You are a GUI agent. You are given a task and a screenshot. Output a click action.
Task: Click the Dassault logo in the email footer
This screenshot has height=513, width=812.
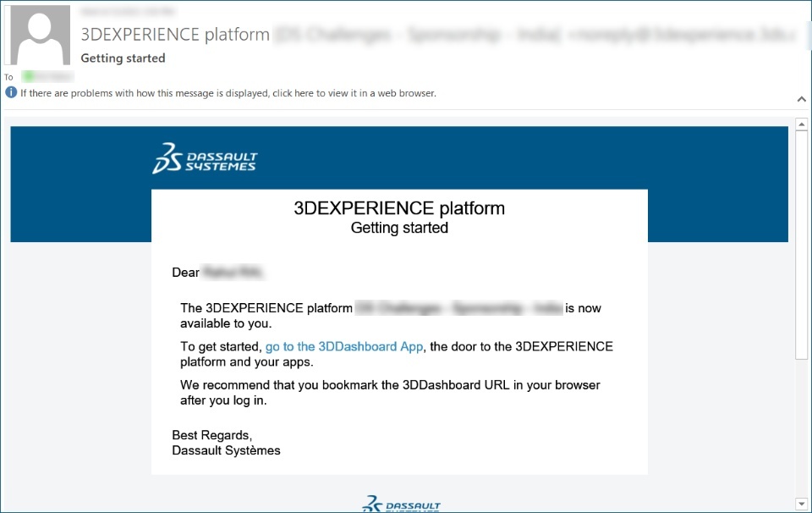[401, 504]
